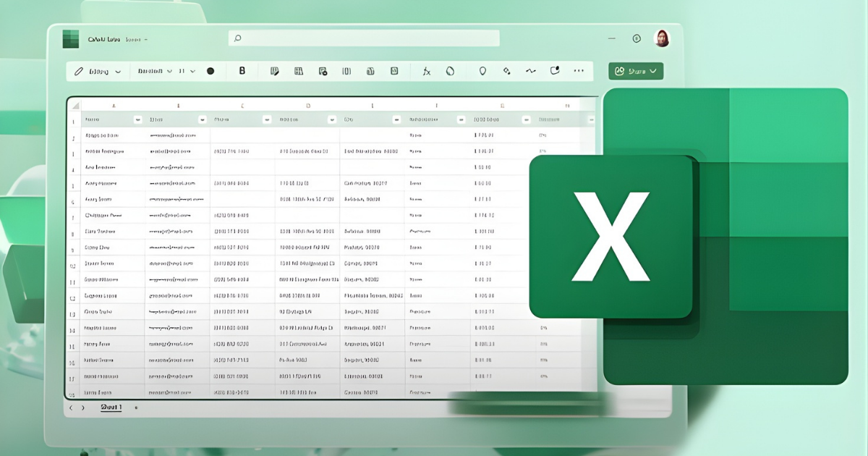Open the filter dropdown in column G header
This screenshot has height=456, width=868.
(525, 119)
